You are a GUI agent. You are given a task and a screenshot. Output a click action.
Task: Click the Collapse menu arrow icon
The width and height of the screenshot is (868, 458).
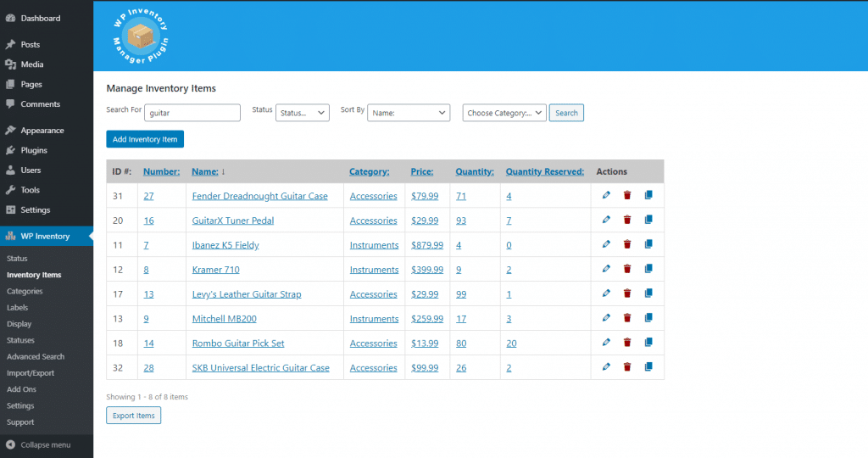click(x=10, y=444)
